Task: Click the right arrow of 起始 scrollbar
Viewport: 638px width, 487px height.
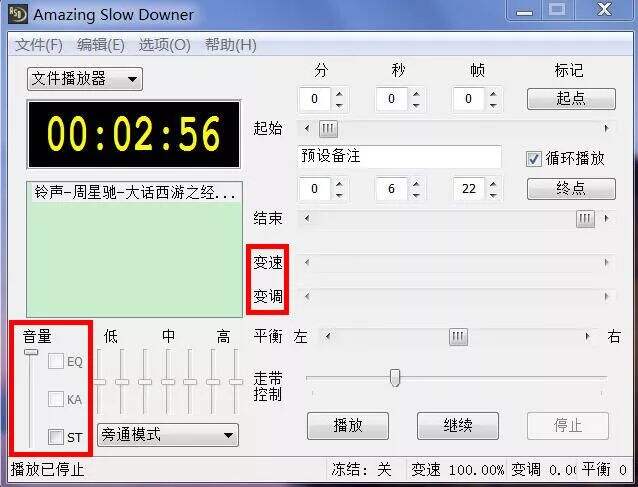Action: (x=606, y=129)
